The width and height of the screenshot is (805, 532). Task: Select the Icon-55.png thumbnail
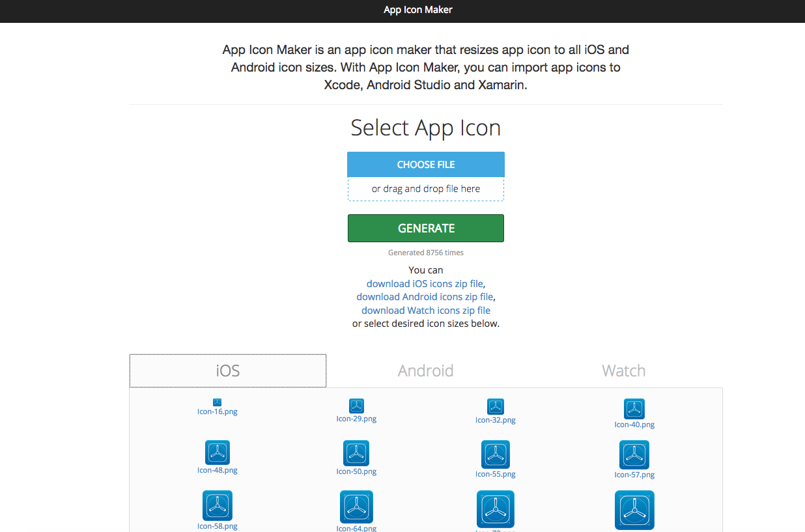(495, 455)
